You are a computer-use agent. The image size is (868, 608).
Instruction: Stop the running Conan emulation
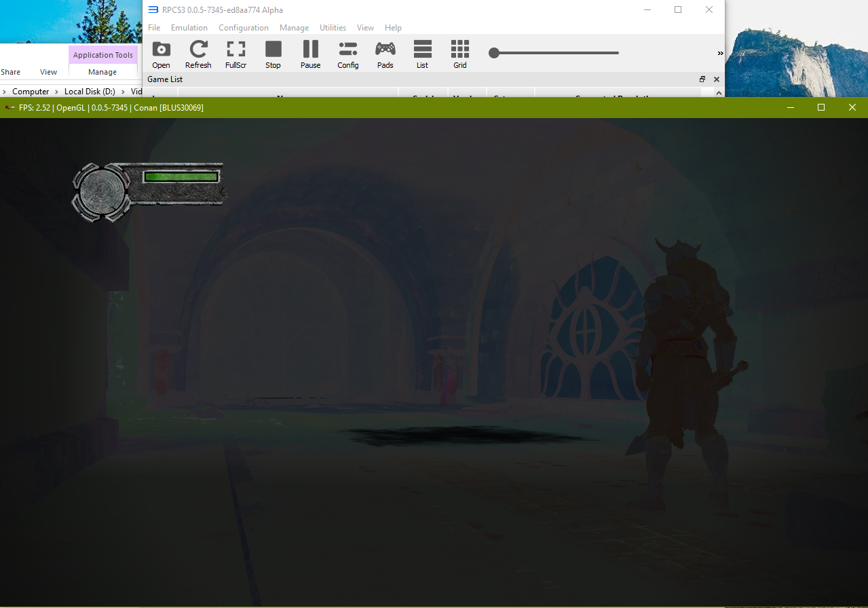point(273,54)
